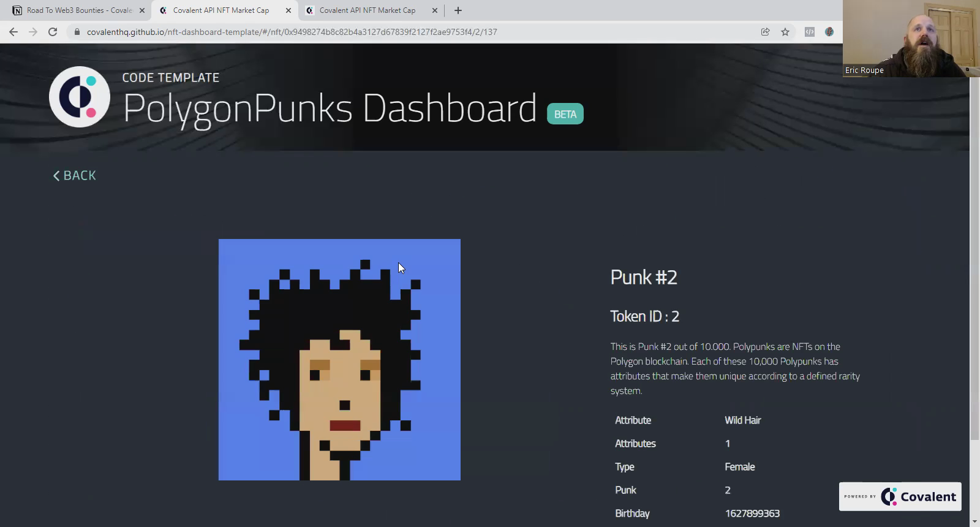Click the Token ID : 2 text
Viewport: 980px width, 527px height.
pyautogui.click(x=645, y=316)
